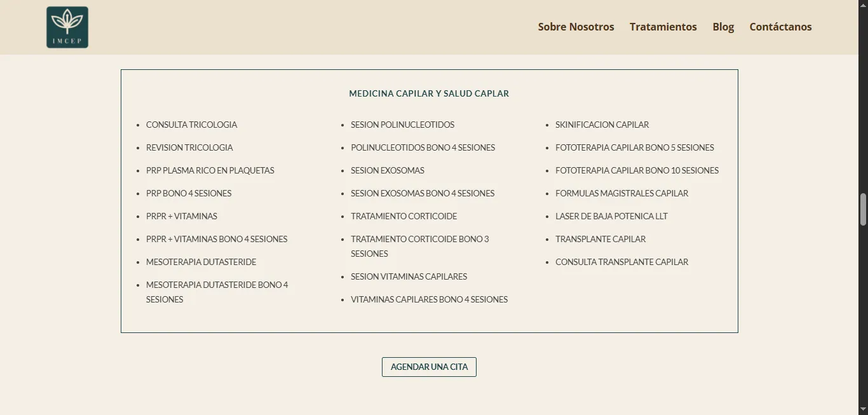Screen dimensions: 868x415
Task: Select PRP Plasma Rico en Plaquetas item
Action: point(210,170)
